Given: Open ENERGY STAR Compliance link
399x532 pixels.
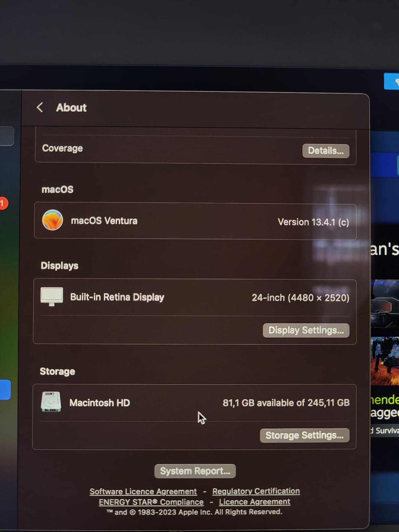Looking at the screenshot, I should point(151,502).
